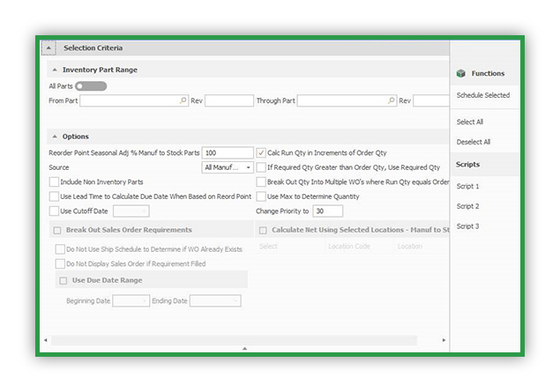560x392 pixels.
Task: Click the Reorder Point Seasonal Adj field
Action: (x=228, y=152)
